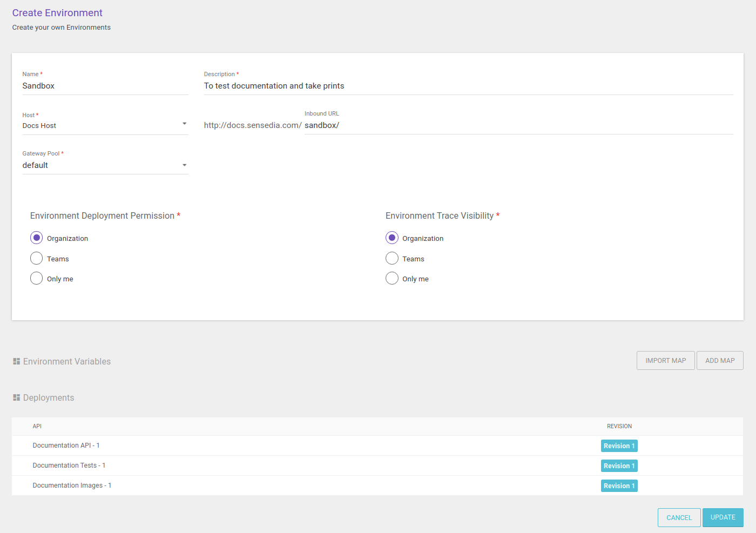Choose Teams under Environment Deployment Permission
Image resolution: width=756 pixels, height=533 pixels.
(37, 259)
